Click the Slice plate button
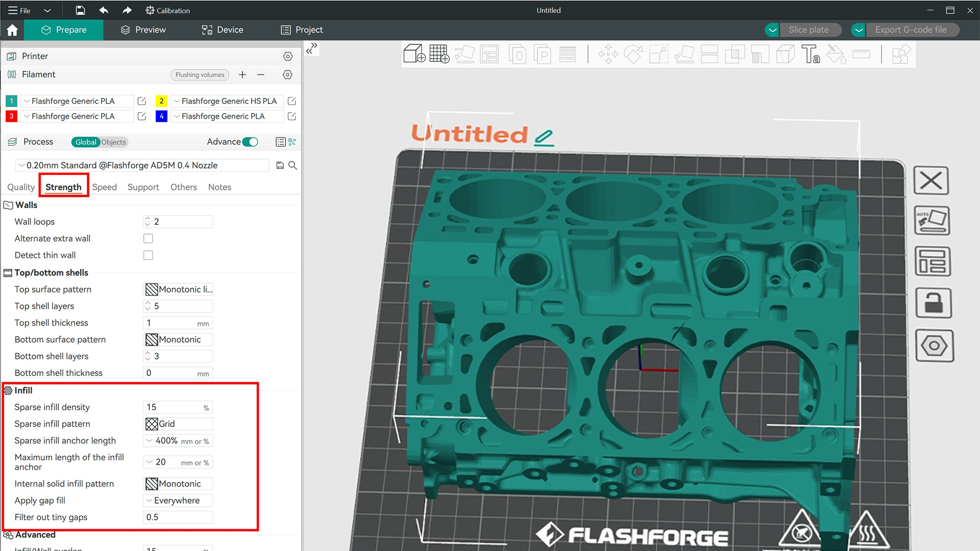980x551 pixels. 811,30
